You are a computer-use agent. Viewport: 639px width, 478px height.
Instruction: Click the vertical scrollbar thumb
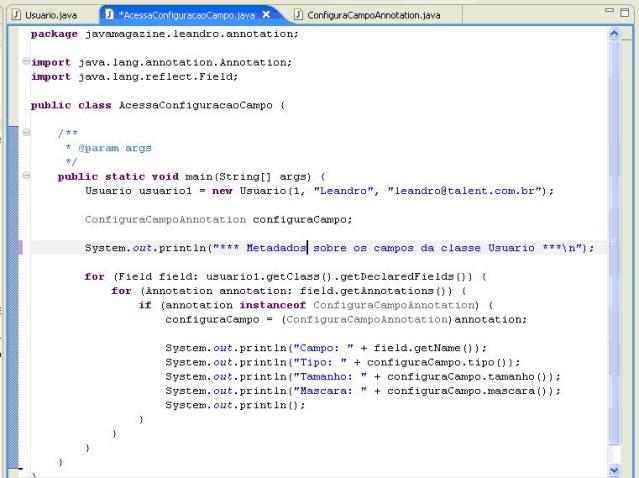614,240
